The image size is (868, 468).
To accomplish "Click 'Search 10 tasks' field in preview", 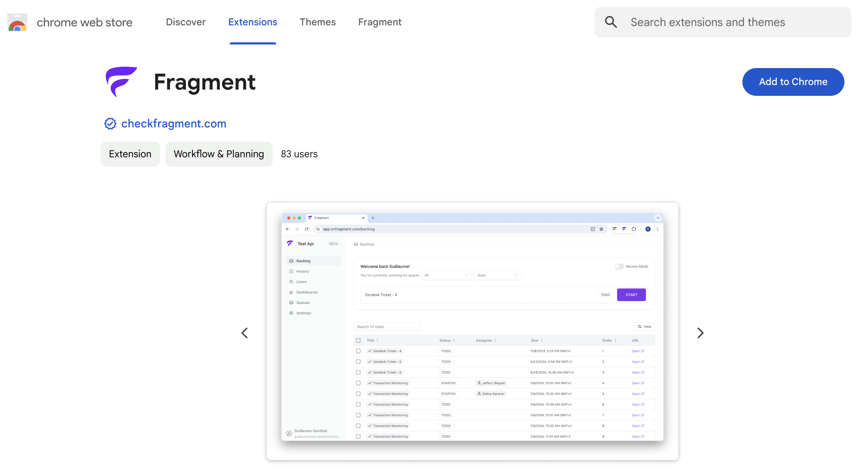I will tap(386, 327).
